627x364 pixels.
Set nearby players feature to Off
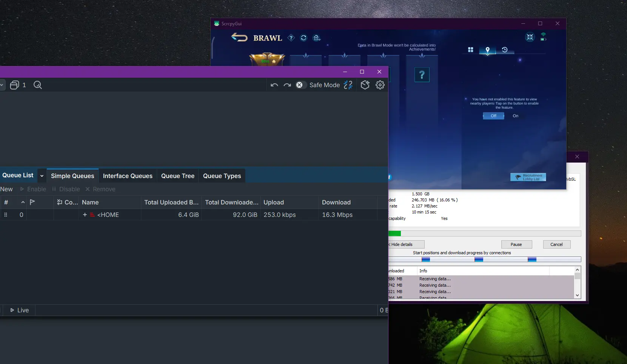tap(493, 116)
